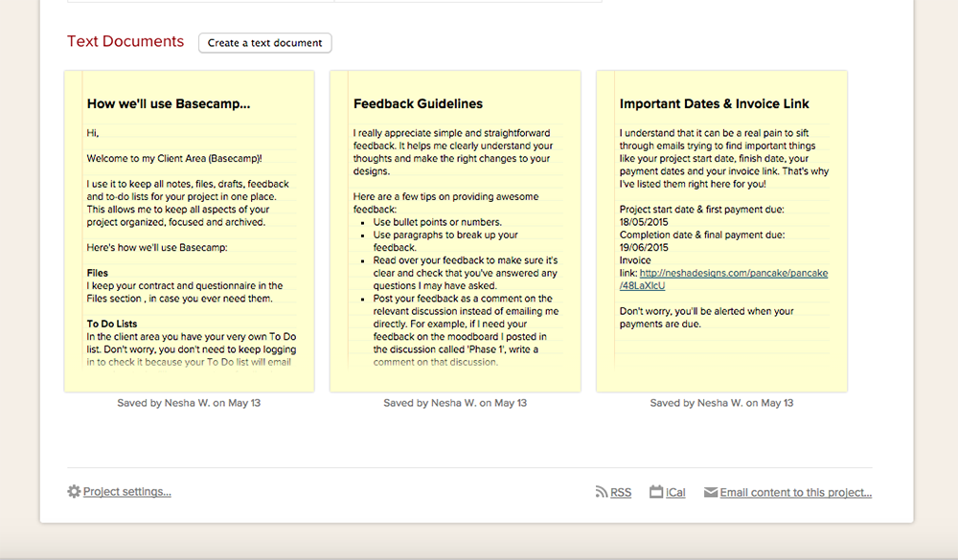Click the RSS feed icon
This screenshot has height=560, width=958.
click(x=602, y=492)
